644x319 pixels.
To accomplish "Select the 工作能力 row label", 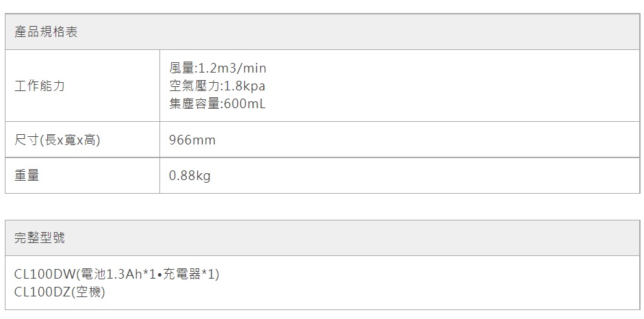I will [40, 86].
